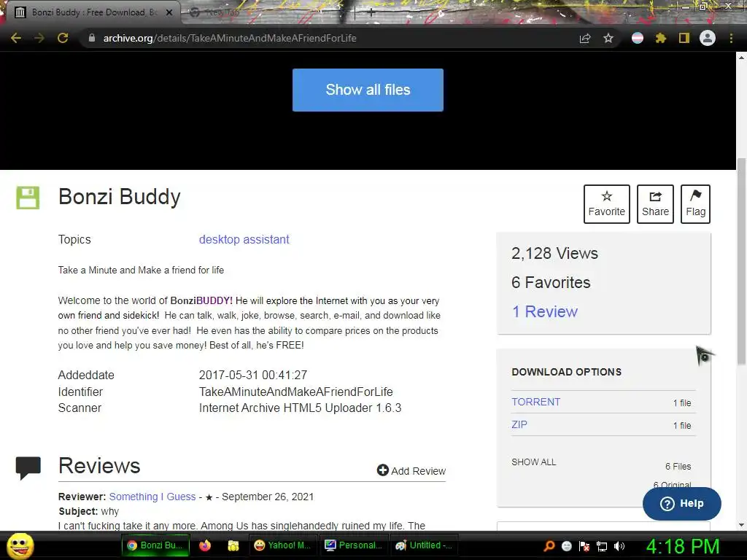The height and width of the screenshot is (560, 747).
Task: Go back to the previous page
Action: [16, 38]
